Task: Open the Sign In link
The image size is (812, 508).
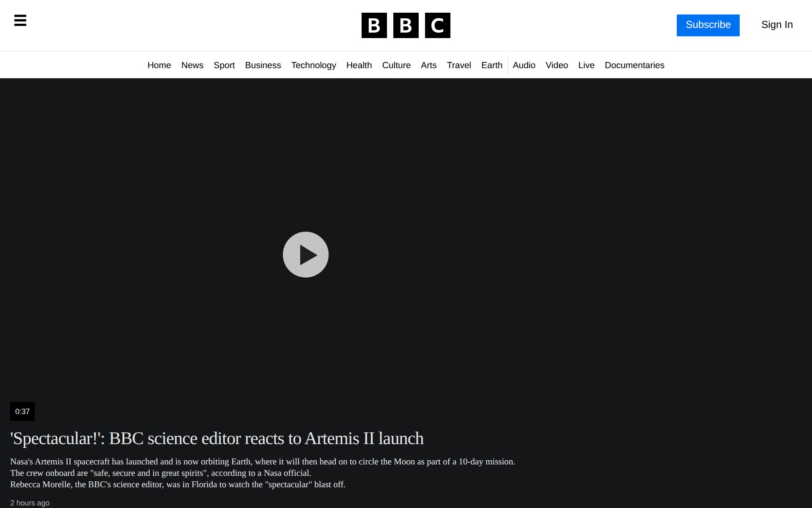Action: [777, 25]
